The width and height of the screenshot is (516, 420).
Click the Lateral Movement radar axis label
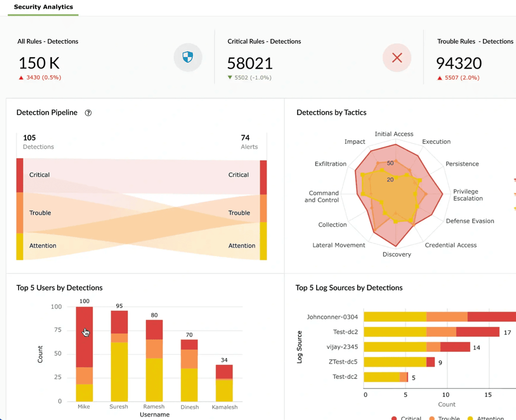coord(338,245)
